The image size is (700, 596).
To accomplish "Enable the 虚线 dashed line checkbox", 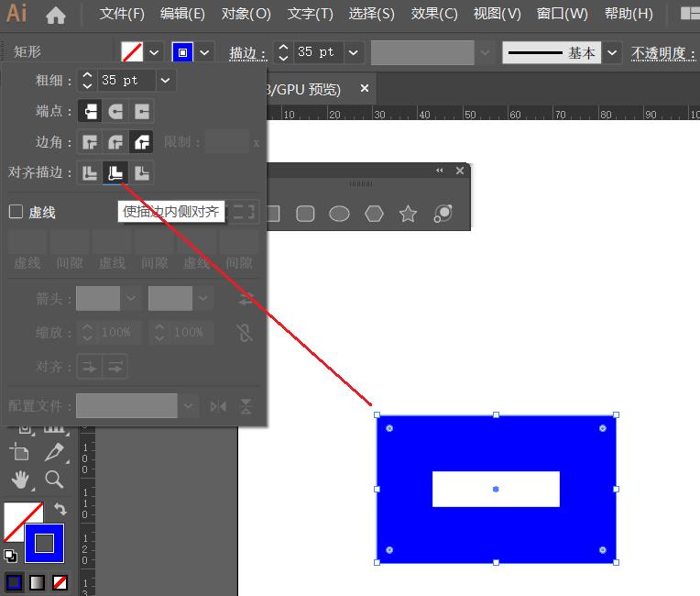I will 16,211.
